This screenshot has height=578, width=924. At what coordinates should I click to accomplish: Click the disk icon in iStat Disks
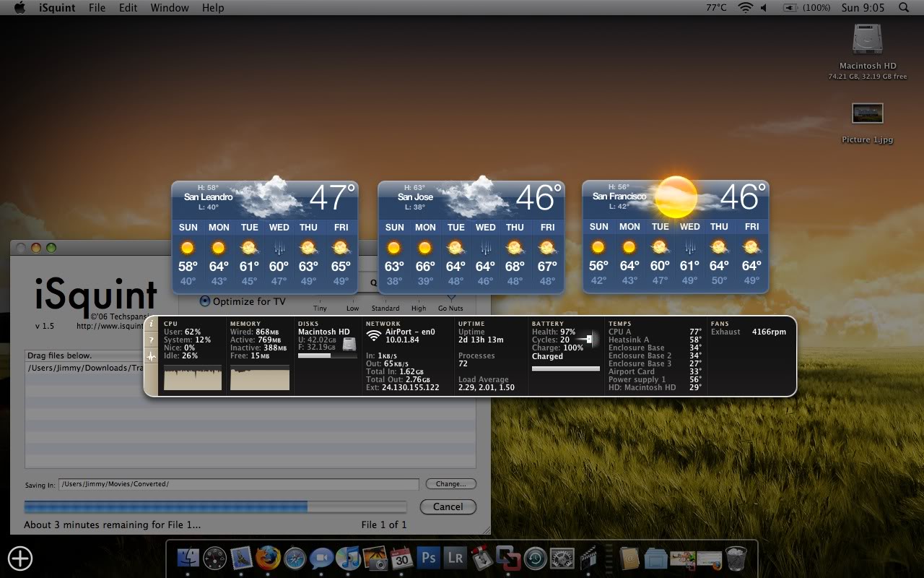coord(349,344)
